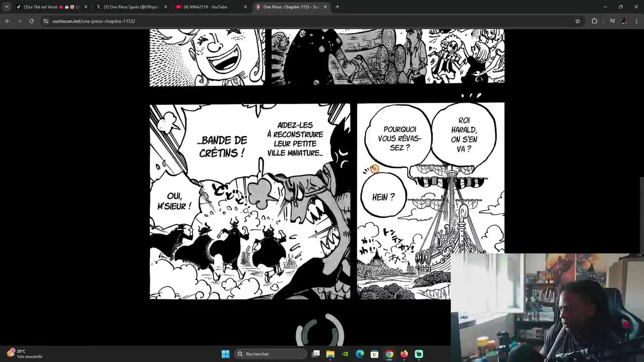This screenshot has width=644, height=362.
Task: Open File Explorer from the taskbar
Action: coord(331,354)
